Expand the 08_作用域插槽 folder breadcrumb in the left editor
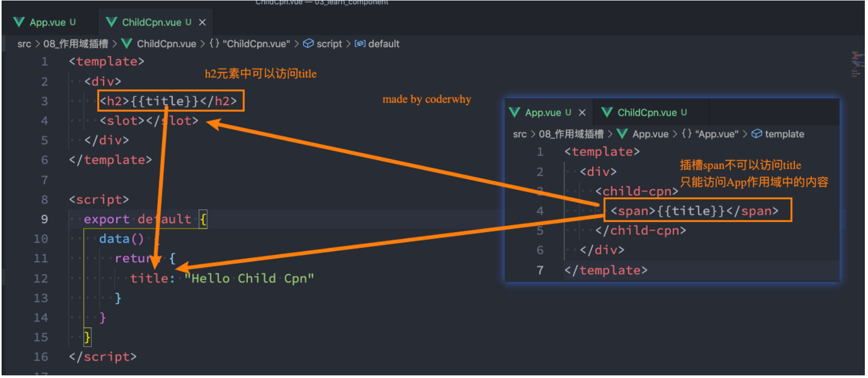The height and width of the screenshot is (378, 868). pyautogui.click(x=76, y=44)
